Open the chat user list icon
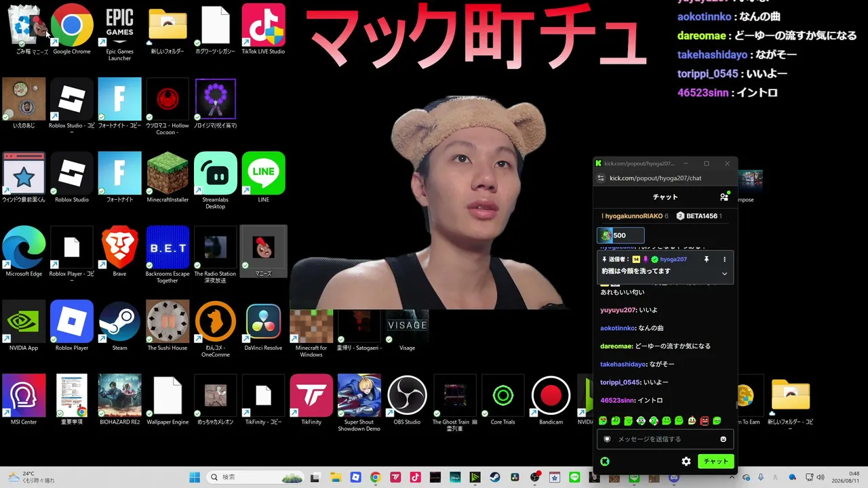This screenshot has height=488, width=868. (724, 197)
